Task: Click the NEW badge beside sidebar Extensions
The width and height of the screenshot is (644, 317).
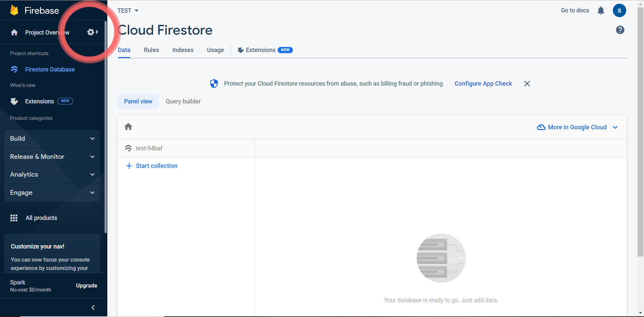Action: [x=65, y=101]
